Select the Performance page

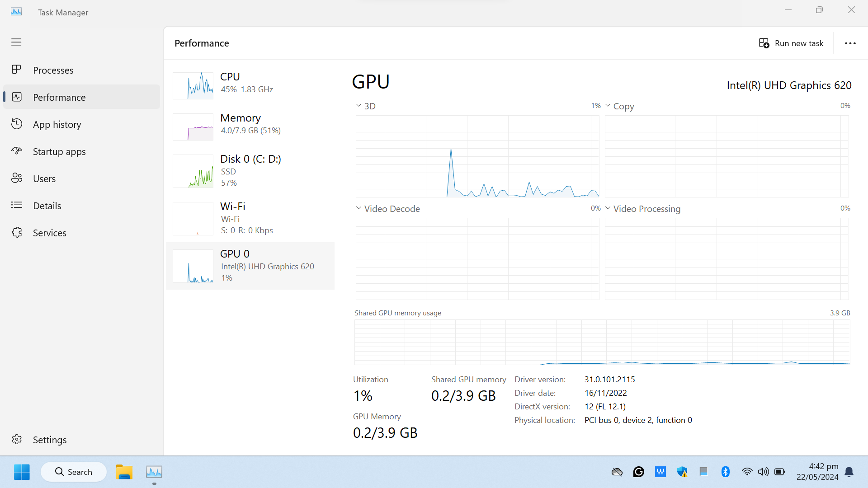click(x=81, y=97)
